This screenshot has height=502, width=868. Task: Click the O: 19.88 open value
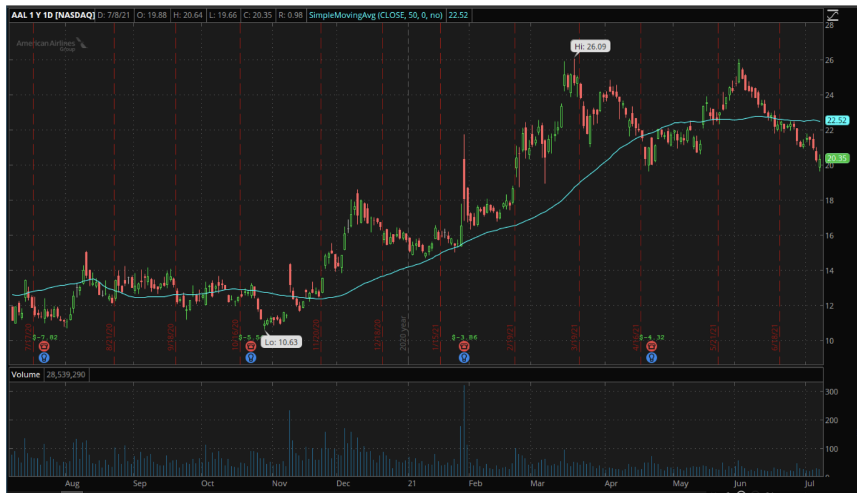(152, 15)
